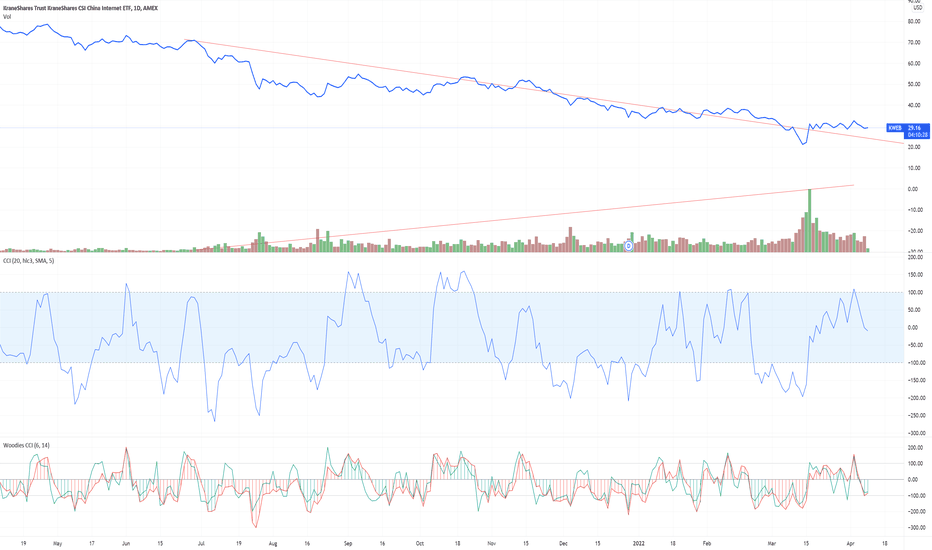Image resolution: width=932 pixels, height=550 pixels.
Task: Click the Sep label on time axis
Action: (x=348, y=543)
